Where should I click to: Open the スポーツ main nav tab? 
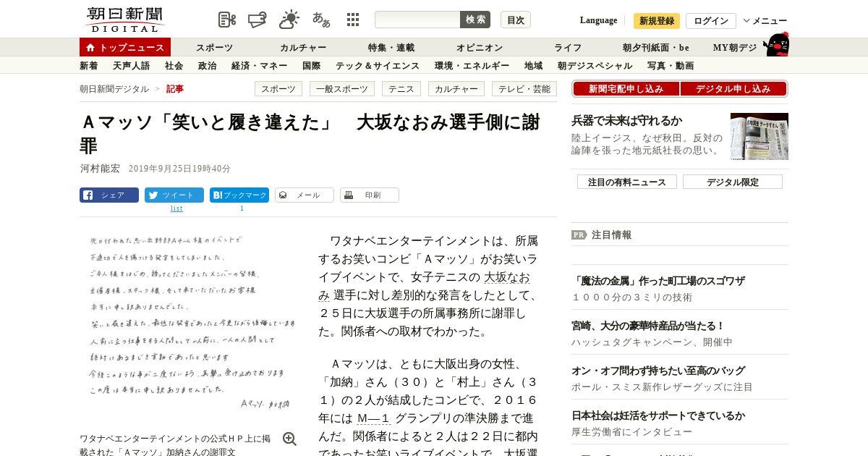[x=214, y=47]
